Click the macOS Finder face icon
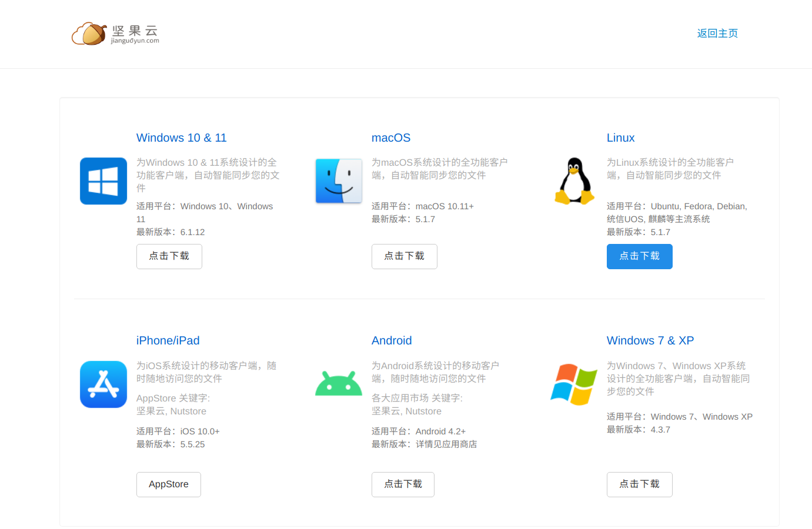Image resolution: width=812 pixels, height=529 pixels. tap(339, 181)
